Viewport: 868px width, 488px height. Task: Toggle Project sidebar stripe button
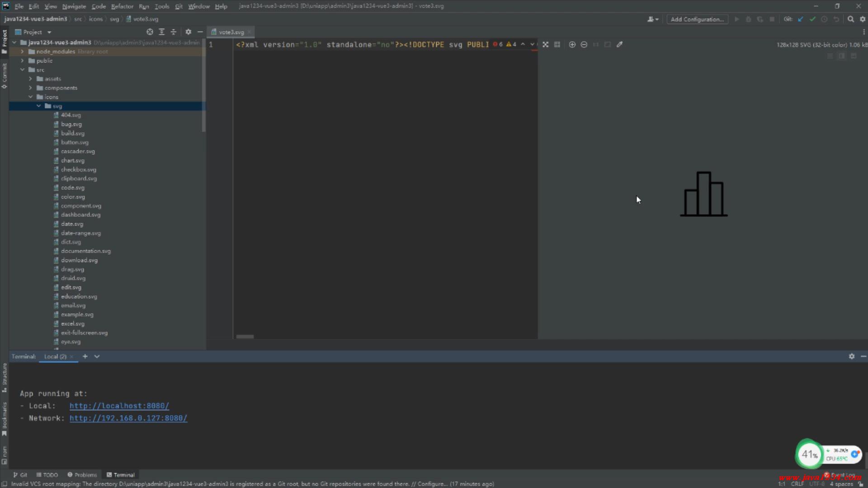click(5, 41)
